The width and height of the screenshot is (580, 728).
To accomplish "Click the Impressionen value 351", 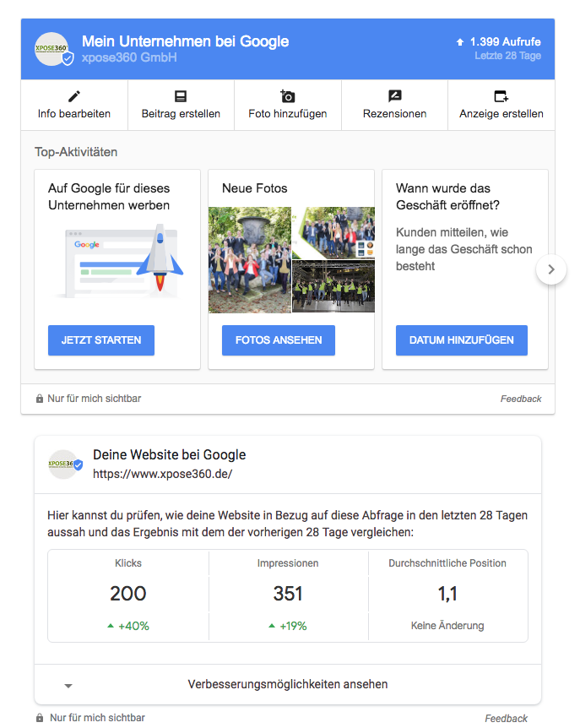I will coord(288,594).
